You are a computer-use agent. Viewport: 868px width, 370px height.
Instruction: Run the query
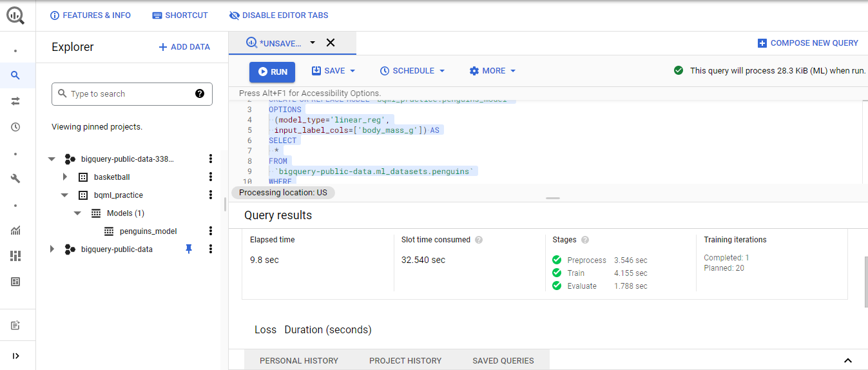coord(272,72)
